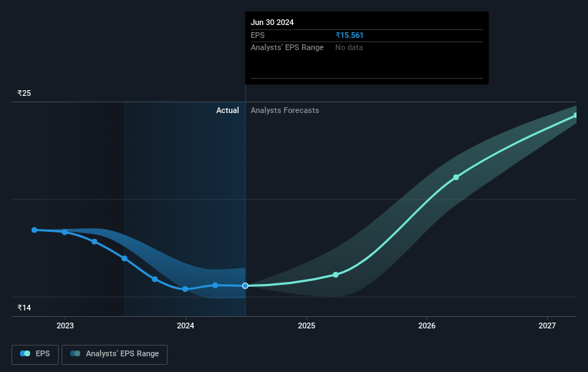Click the 2026 x-axis label
The height and width of the screenshot is (372, 588).
pos(427,325)
